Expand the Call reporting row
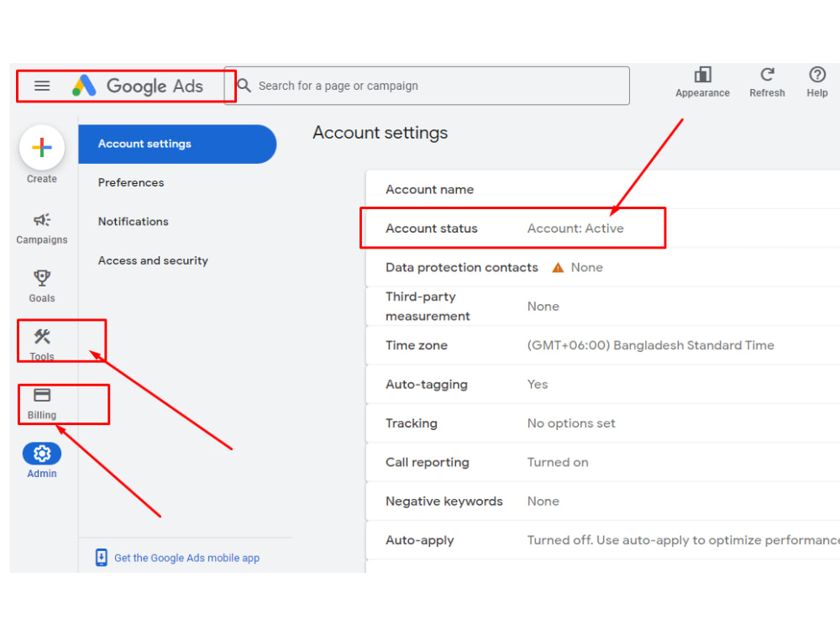840x630 pixels. [602, 462]
